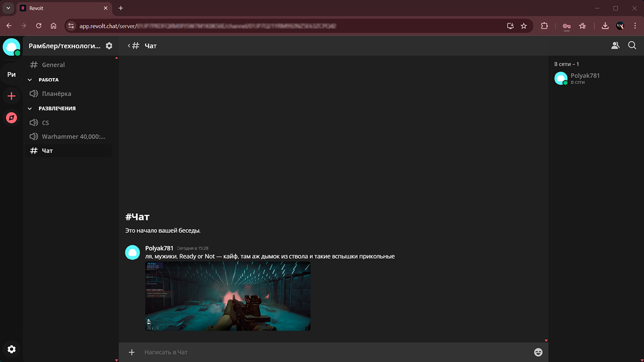The height and width of the screenshot is (362, 644).
Task: Click Polyak781 avatar beside the message
Action: [132, 252]
